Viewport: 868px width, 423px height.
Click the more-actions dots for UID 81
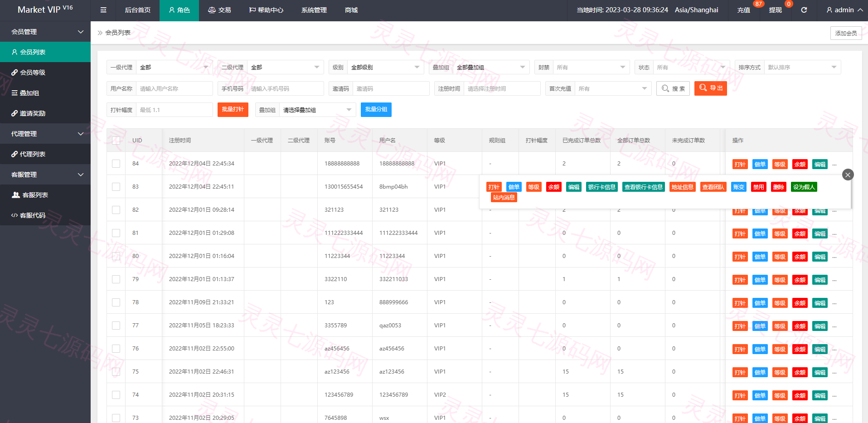pyautogui.click(x=834, y=234)
